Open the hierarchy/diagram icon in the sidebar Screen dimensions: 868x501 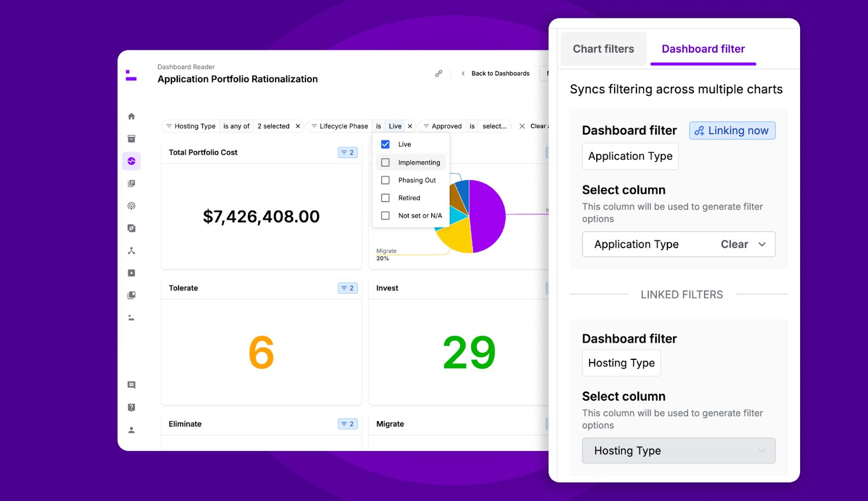coord(131,250)
